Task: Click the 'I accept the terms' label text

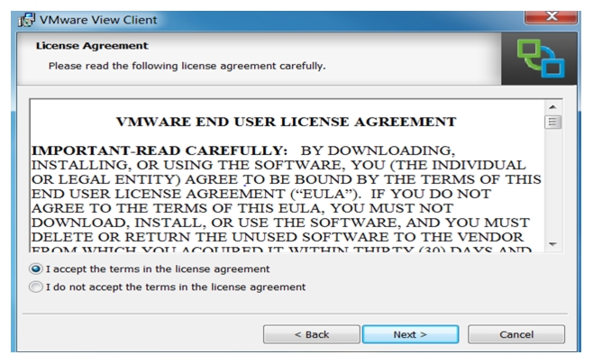Action: [x=158, y=269]
